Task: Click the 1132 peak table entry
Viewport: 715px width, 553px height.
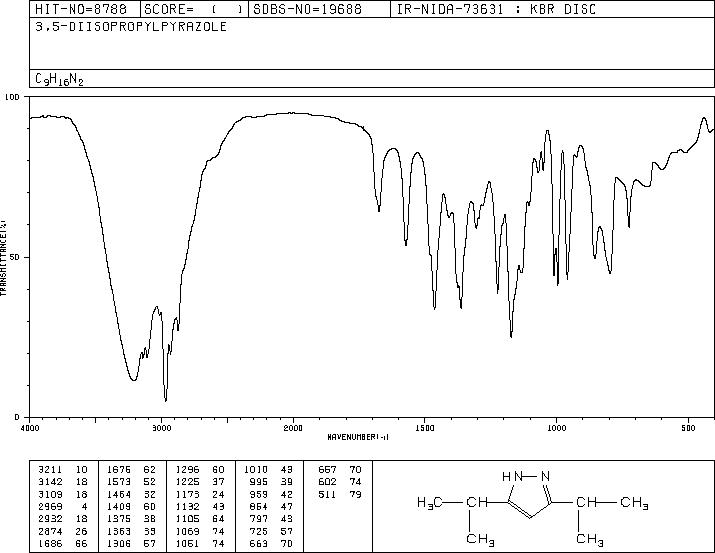Action: tap(200, 506)
